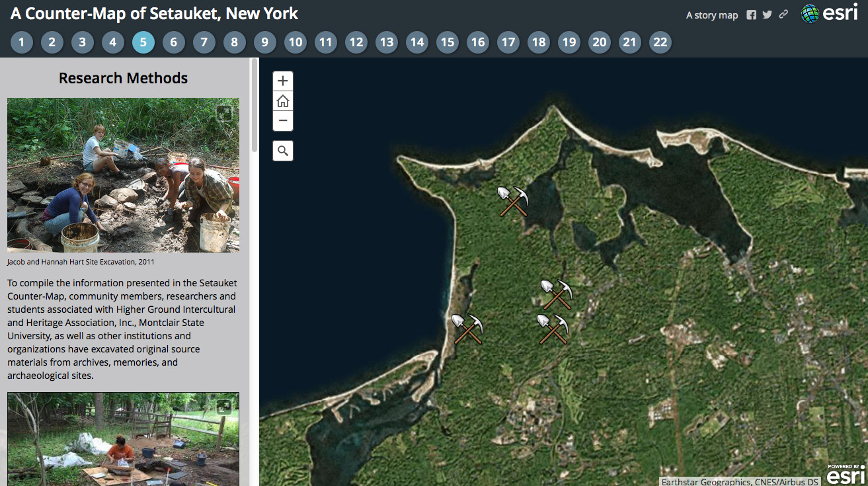Expand the bottom excavation photo
868x486 pixels.
(x=223, y=407)
